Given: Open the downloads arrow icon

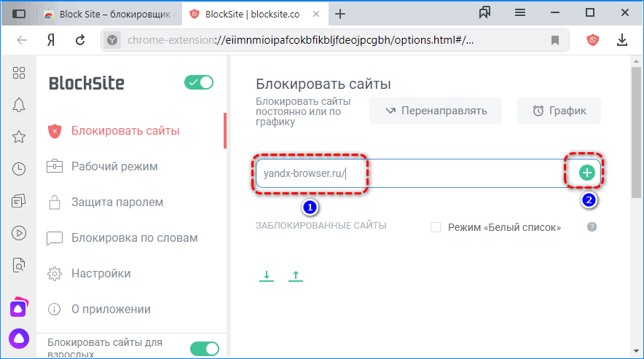Looking at the screenshot, I should coord(622,40).
